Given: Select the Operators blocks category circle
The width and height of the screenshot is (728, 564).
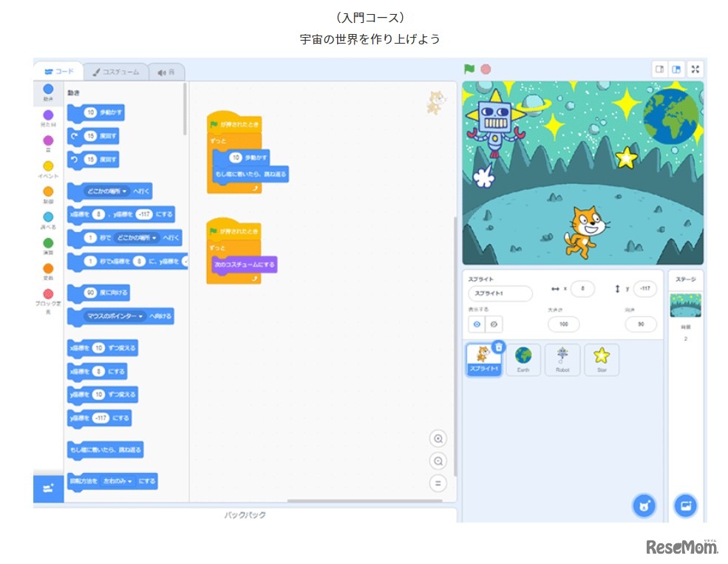Looking at the screenshot, I should 48,242.
